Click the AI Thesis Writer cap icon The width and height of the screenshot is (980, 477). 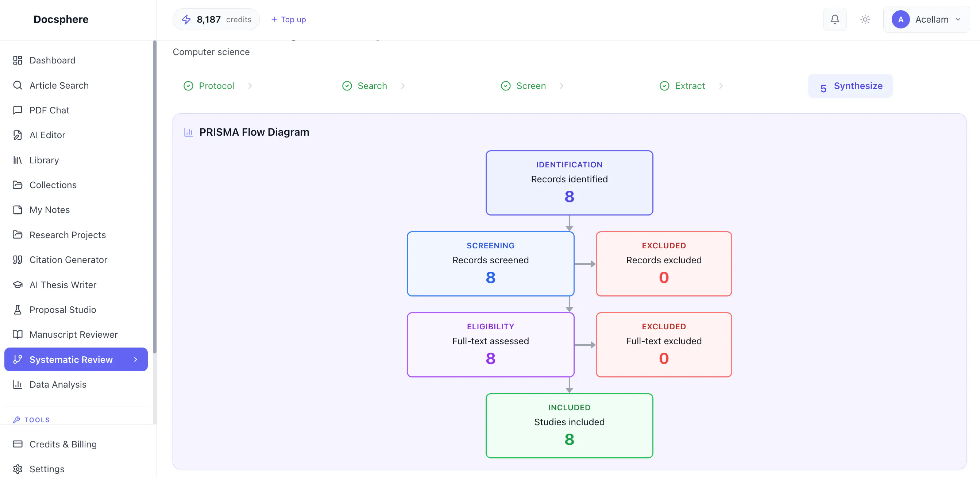18,285
